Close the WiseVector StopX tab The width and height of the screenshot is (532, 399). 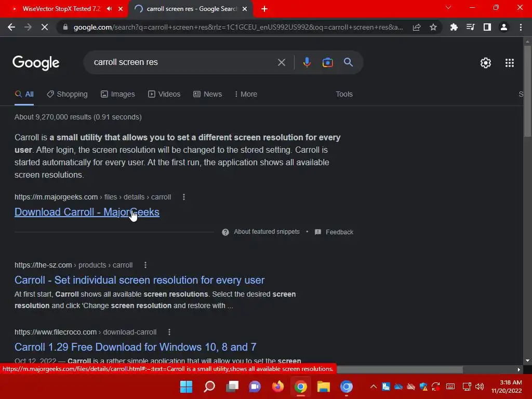tap(121, 9)
